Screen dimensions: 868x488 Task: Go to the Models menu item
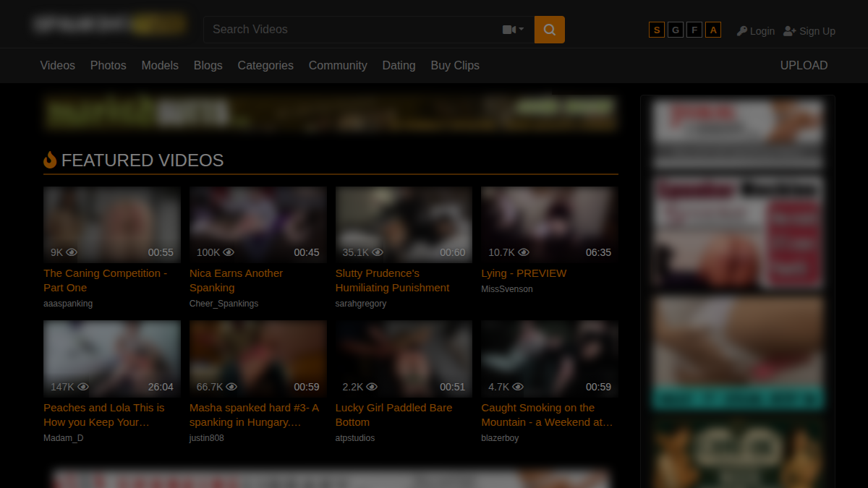160,65
